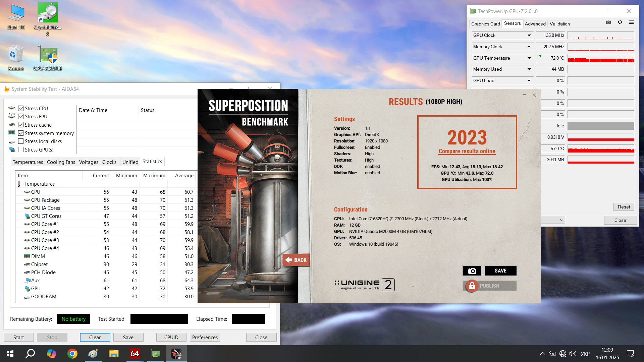The height and width of the screenshot is (362, 644).
Task: Open Copilot from the taskbar
Action: [x=51, y=354]
